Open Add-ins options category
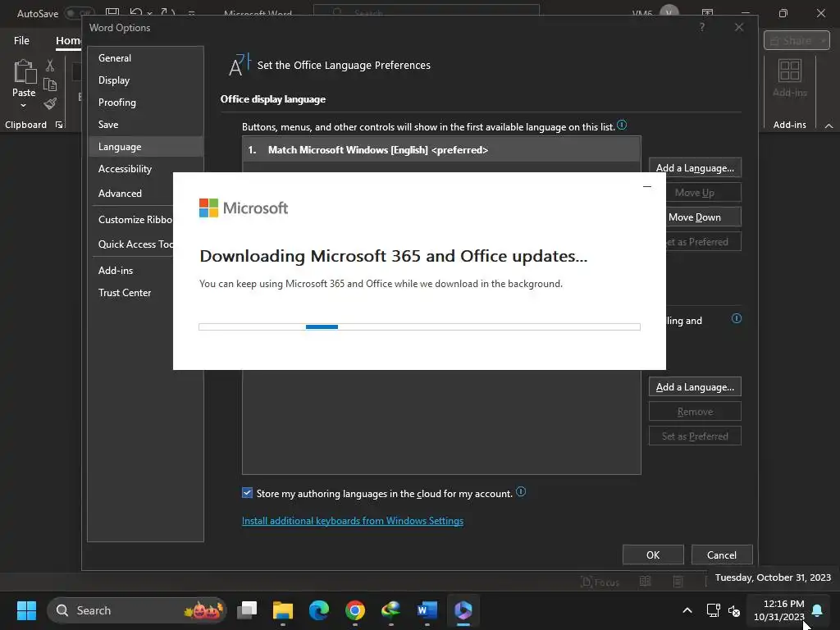Viewport: 840px width, 630px height. (x=131, y=271)
